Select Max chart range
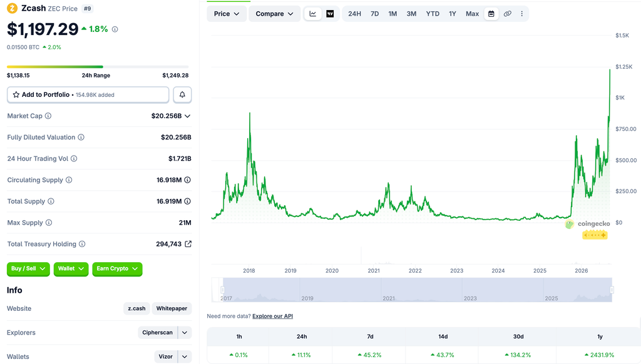This screenshot has width=641, height=364. [x=472, y=14]
